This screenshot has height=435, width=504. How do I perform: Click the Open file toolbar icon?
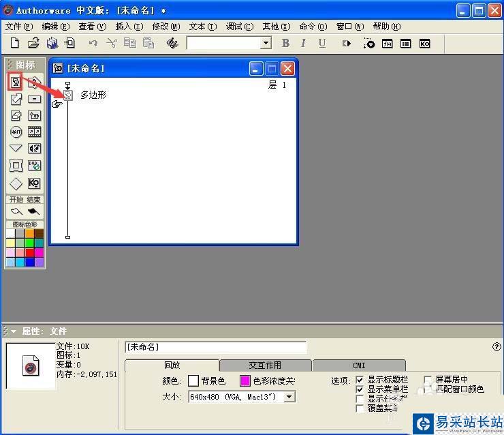tap(33, 43)
